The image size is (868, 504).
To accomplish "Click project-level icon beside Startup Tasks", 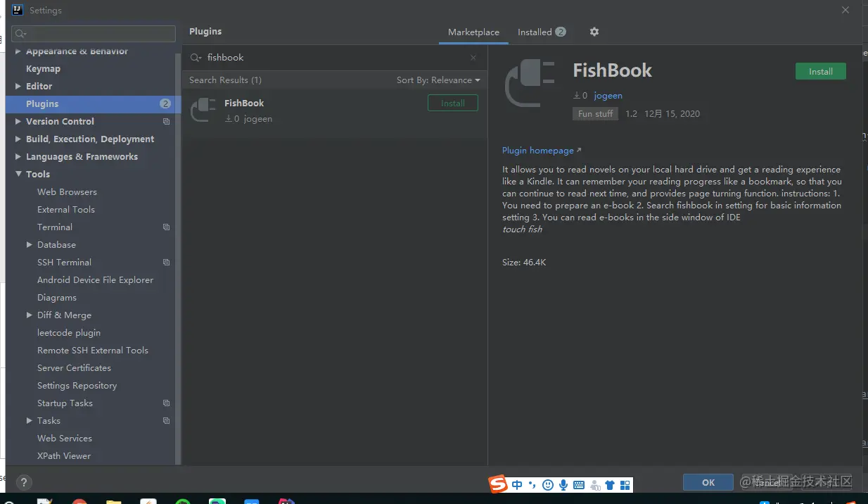I will (x=167, y=403).
